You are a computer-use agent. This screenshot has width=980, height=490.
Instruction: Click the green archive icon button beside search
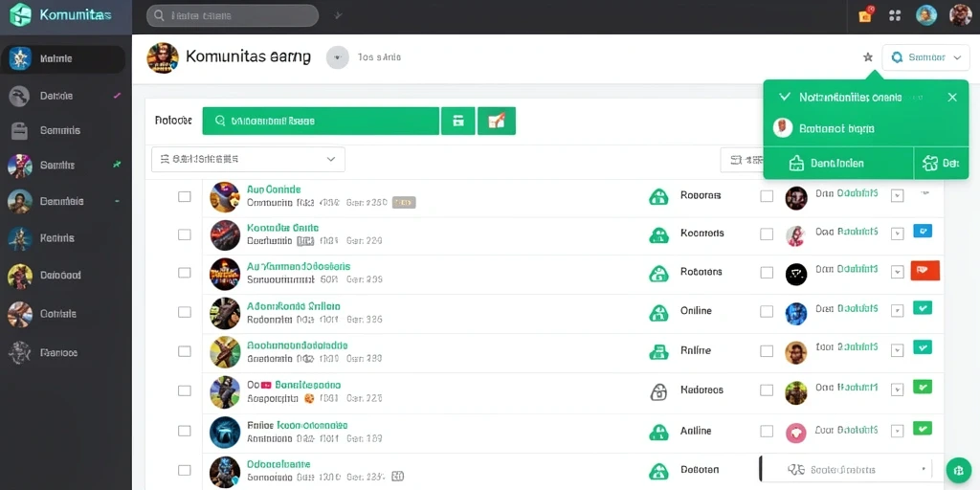pos(458,122)
